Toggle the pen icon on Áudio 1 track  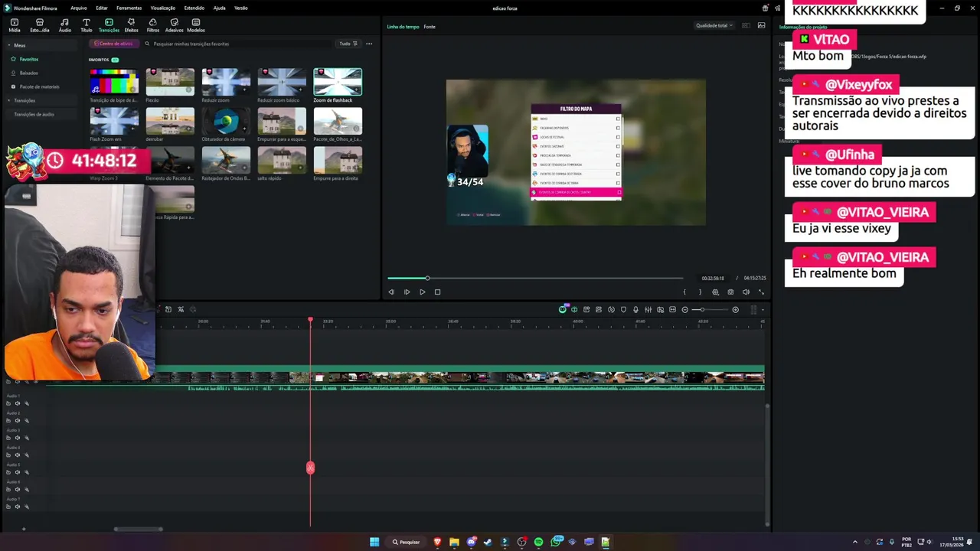[x=27, y=403]
